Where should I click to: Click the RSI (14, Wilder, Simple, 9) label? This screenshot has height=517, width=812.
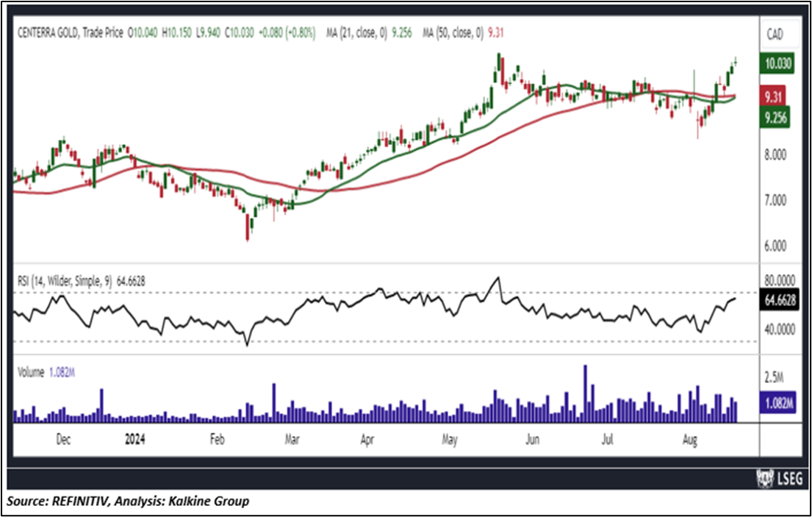point(65,281)
